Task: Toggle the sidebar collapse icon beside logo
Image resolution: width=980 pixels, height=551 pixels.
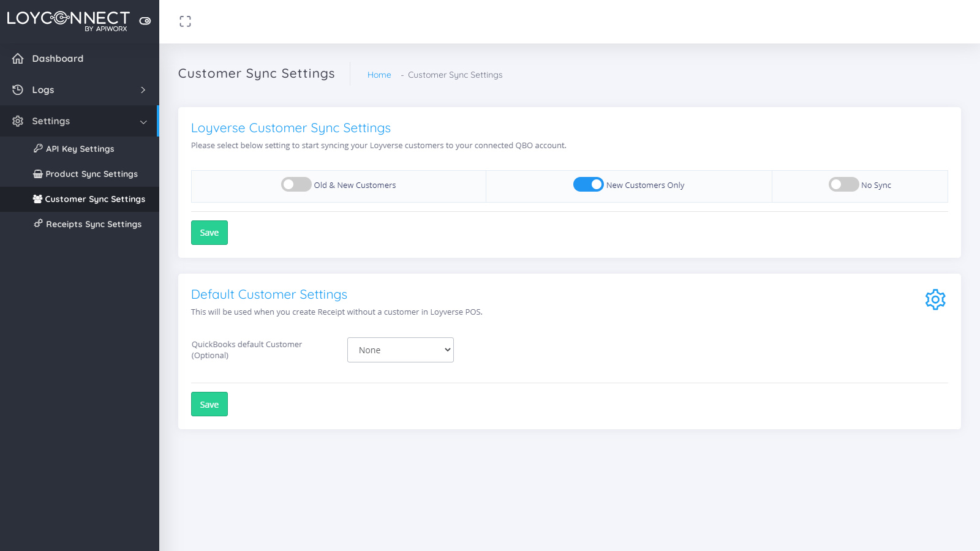Action: pyautogui.click(x=145, y=21)
